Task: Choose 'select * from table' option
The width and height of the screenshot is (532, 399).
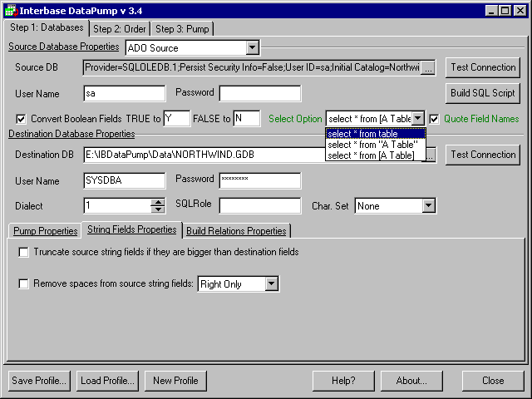Action: coord(376,134)
